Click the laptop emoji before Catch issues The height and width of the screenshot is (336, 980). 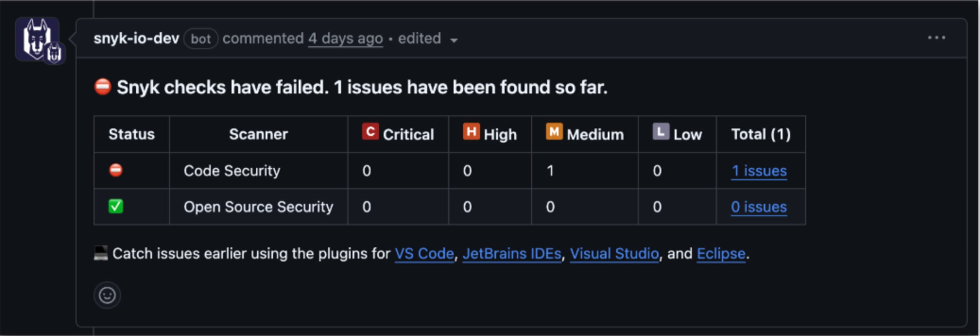pos(101,253)
